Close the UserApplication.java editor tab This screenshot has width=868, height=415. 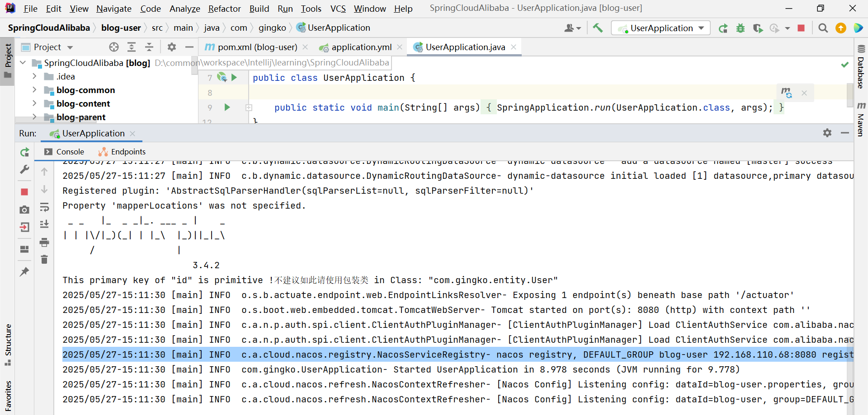[514, 47]
